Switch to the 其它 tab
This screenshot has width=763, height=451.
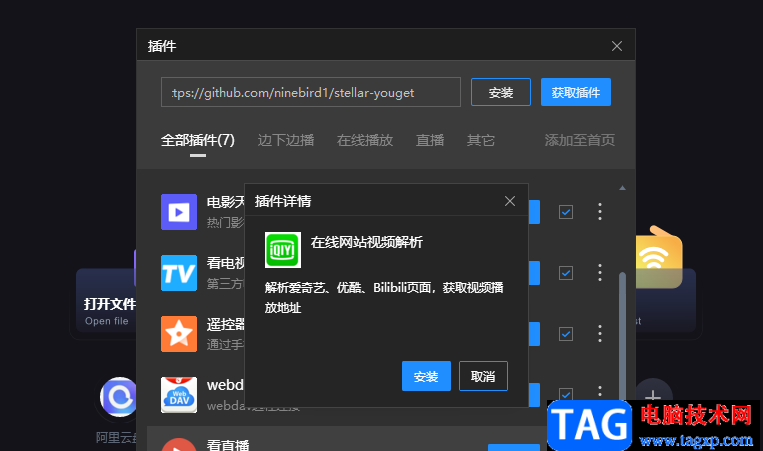(x=481, y=141)
